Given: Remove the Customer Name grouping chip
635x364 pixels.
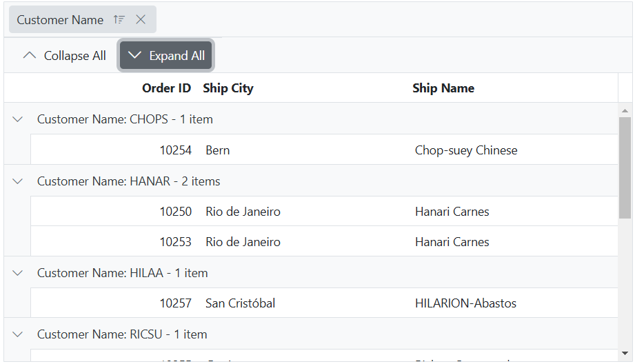Looking at the screenshot, I should click(141, 20).
